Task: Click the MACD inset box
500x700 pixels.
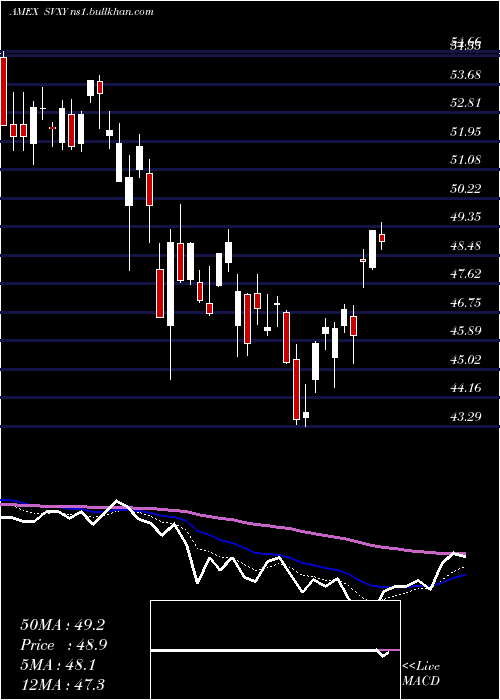Action: click(275, 650)
